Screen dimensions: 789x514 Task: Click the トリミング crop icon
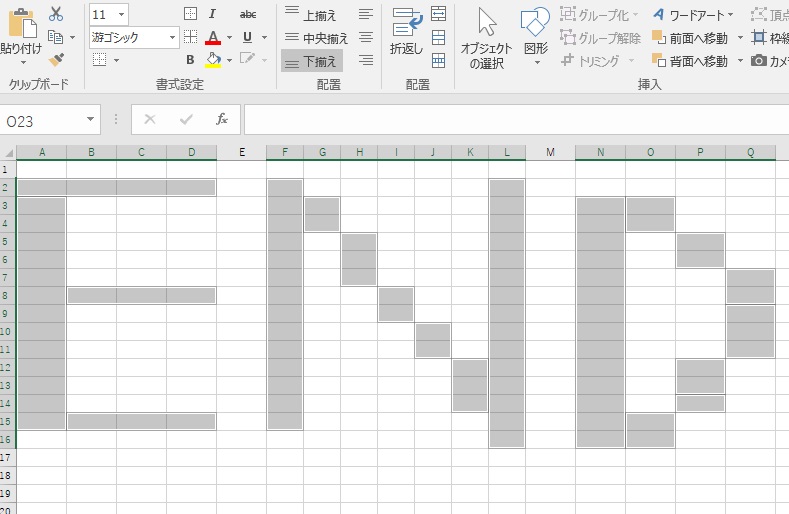point(567,60)
